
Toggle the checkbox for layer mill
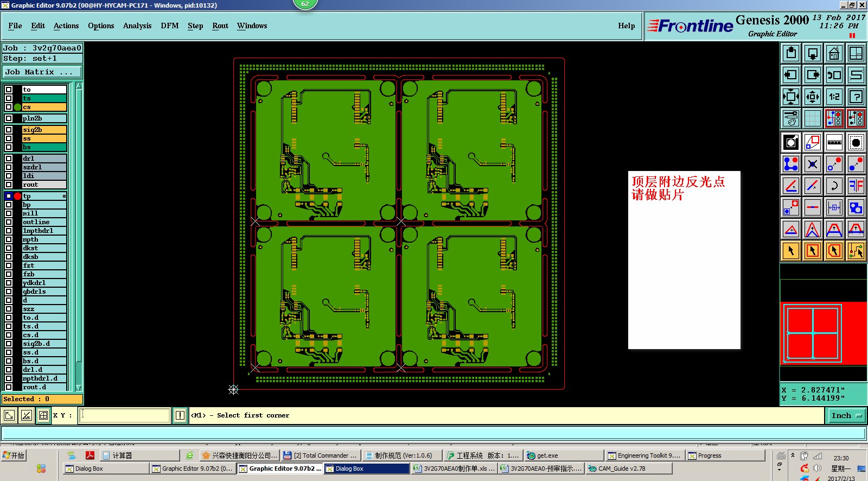tap(9, 213)
